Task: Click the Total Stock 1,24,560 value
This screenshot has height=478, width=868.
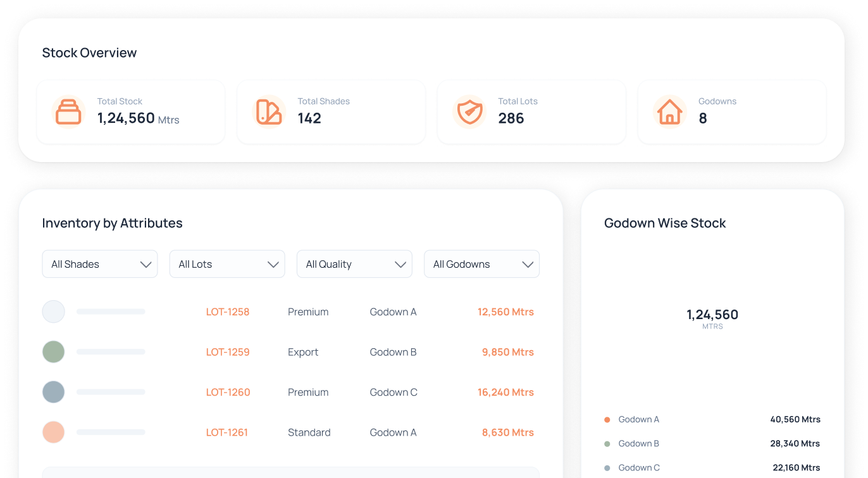Action: [126, 118]
